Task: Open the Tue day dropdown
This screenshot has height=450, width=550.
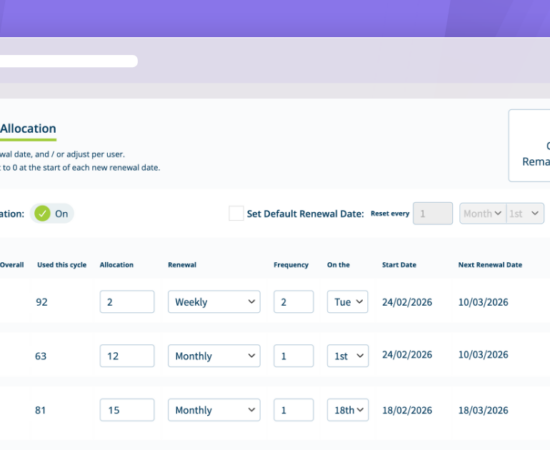Action: tap(348, 302)
